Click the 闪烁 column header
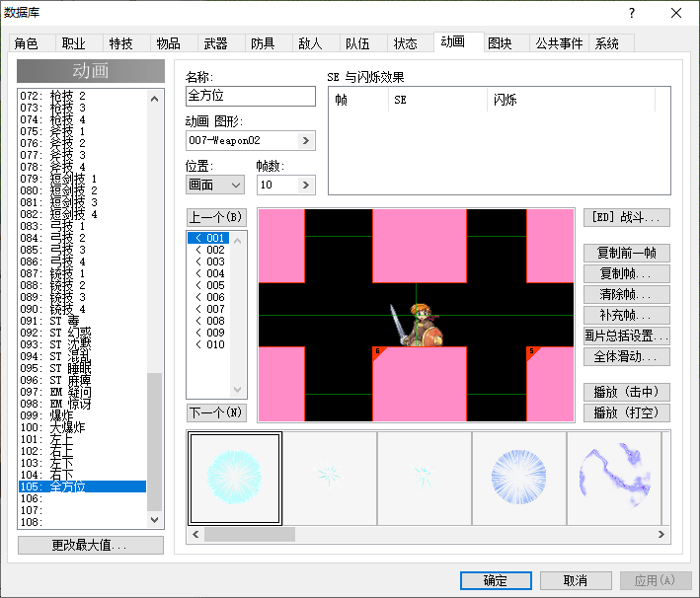 [x=571, y=100]
